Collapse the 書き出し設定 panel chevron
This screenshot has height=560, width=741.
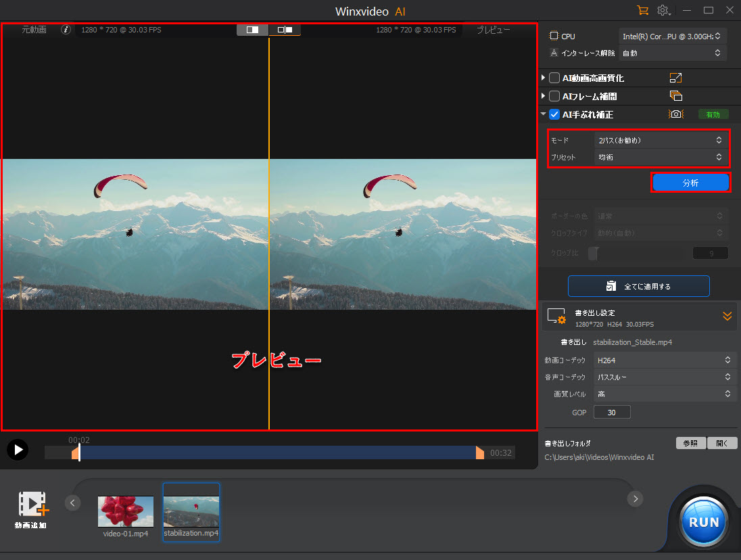click(x=727, y=316)
